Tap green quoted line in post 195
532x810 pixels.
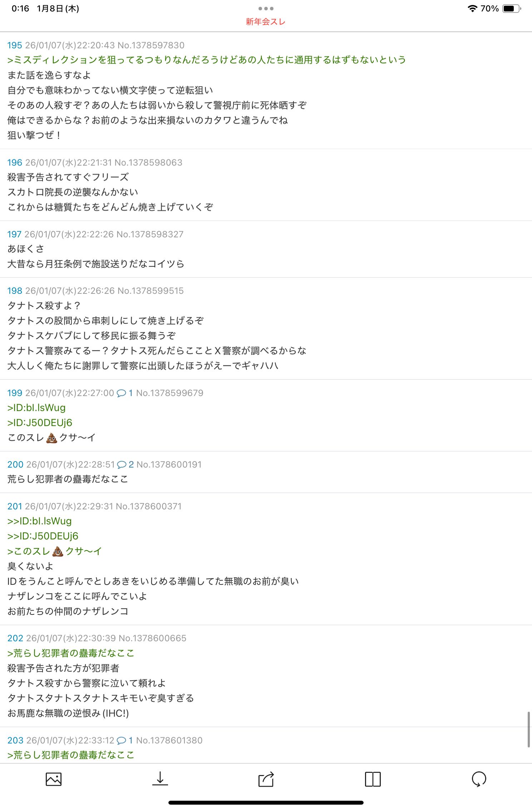point(207,60)
